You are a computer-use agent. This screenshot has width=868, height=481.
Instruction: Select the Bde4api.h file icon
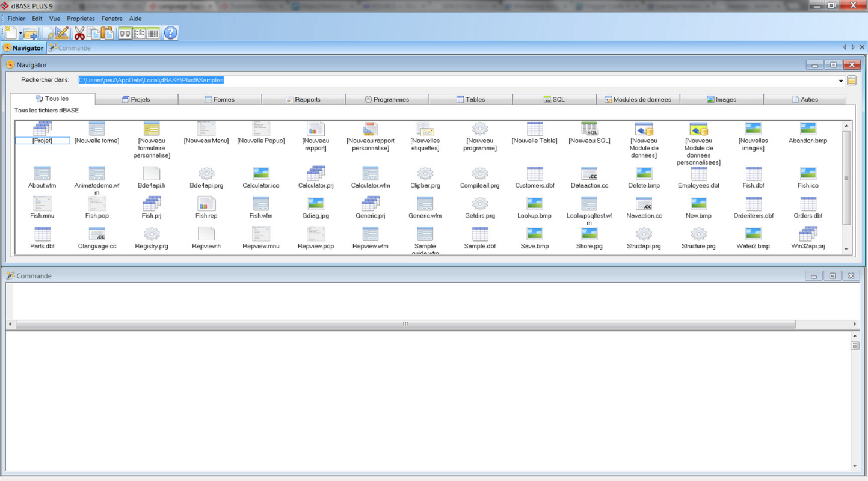152,173
